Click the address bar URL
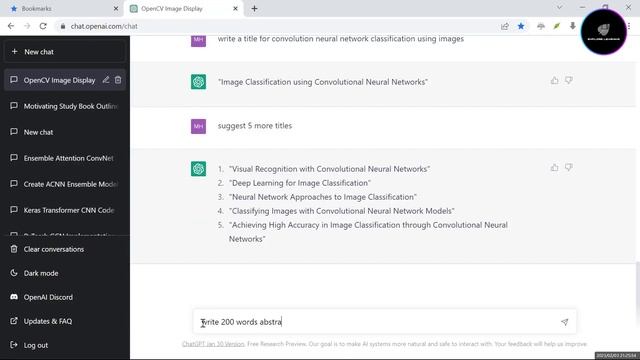The height and width of the screenshot is (360, 640). click(x=104, y=26)
